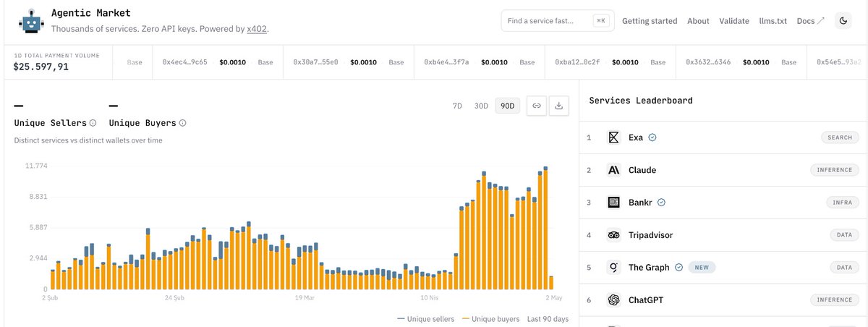This screenshot has height=327, width=868.
Task: Click the SEARCH tag on Exa row
Action: tap(840, 137)
